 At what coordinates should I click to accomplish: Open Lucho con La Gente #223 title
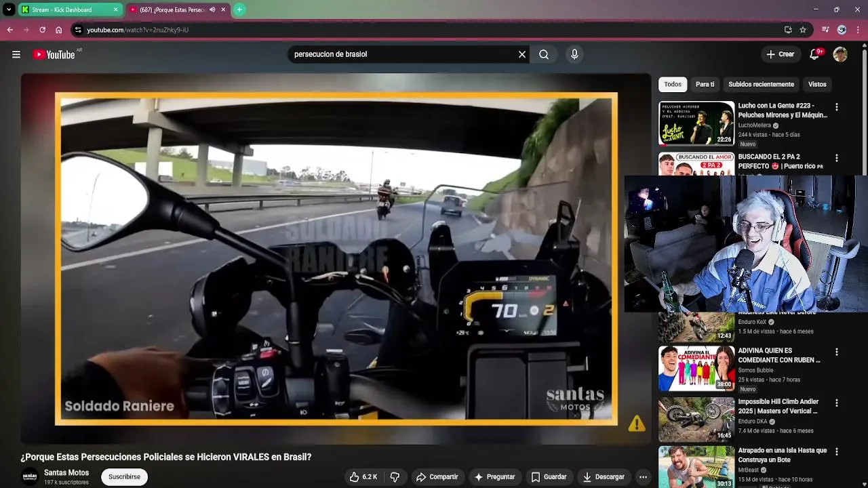(x=783, y=110)
